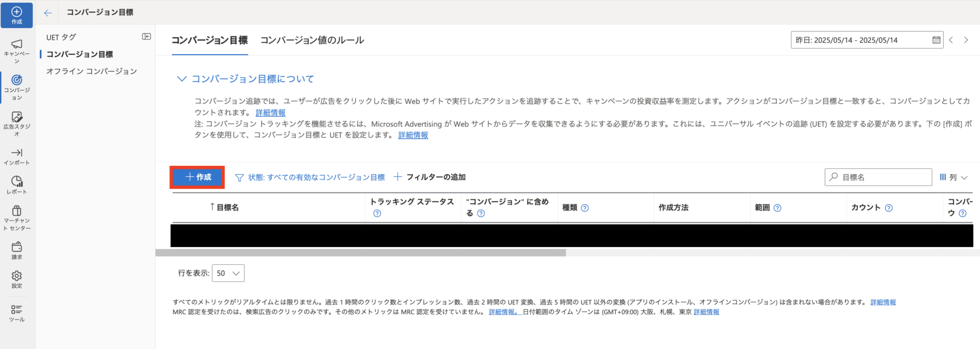The width and height of the screenshot is (980, 349).
Task: Select UET タグ in side menu
Action: pos(61,37)
